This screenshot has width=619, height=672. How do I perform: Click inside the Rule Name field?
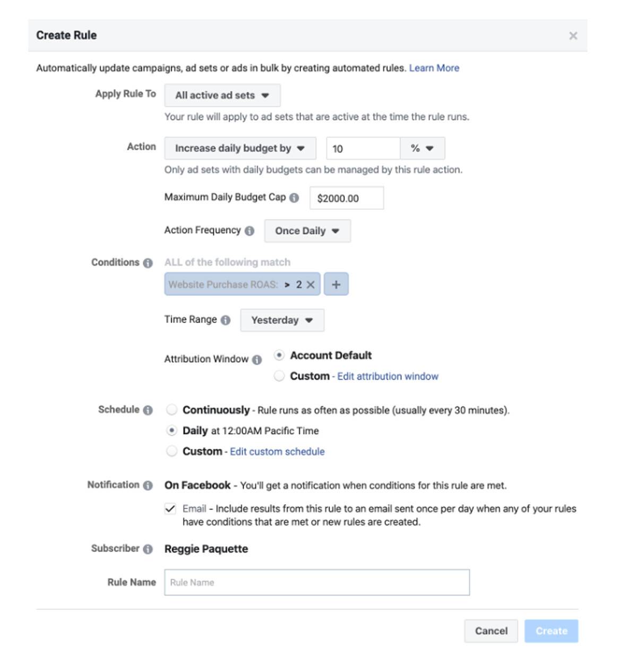click(x=317, y=582)
